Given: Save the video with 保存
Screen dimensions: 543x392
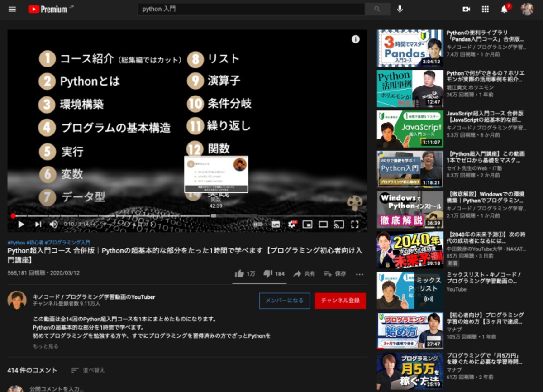Looking at the screenshot, I should [x=335, y=274].
